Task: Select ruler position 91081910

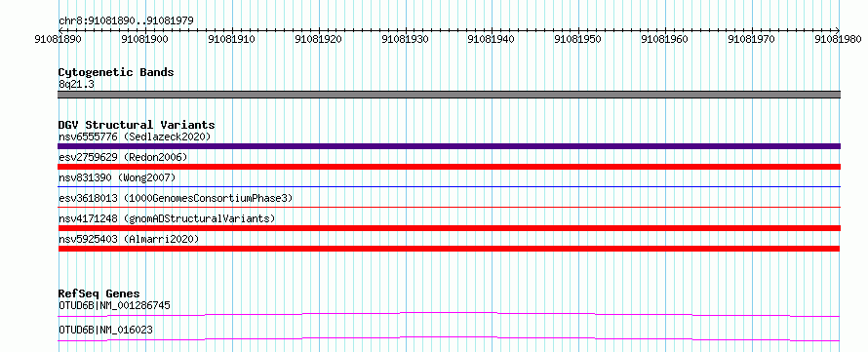Action: (232, 39)
